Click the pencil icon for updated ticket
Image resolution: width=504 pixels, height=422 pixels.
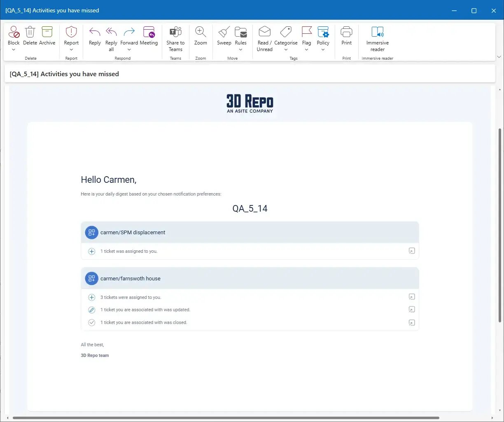[92, 310]
